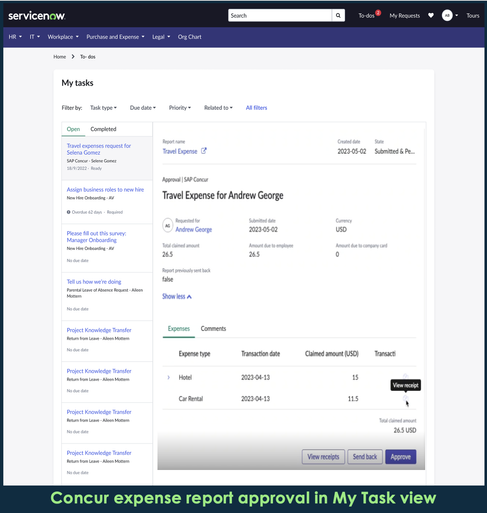Click the Car Rental claimed amount 11.5

pos(353,399)
